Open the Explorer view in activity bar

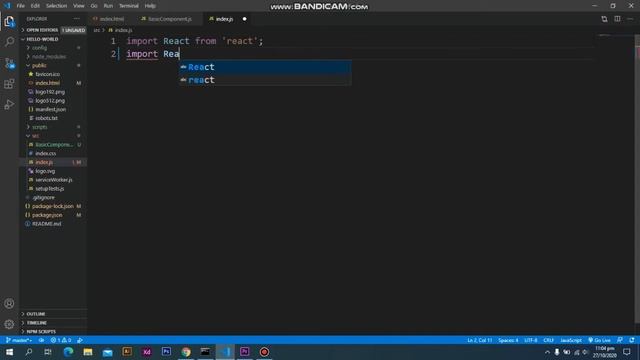coord(9,21)
